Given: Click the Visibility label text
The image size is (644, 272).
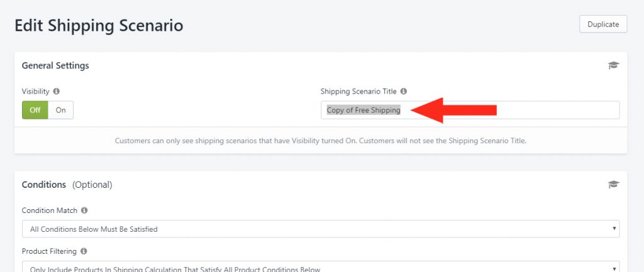Looking at the screenshot, I should tap(35, 91).
